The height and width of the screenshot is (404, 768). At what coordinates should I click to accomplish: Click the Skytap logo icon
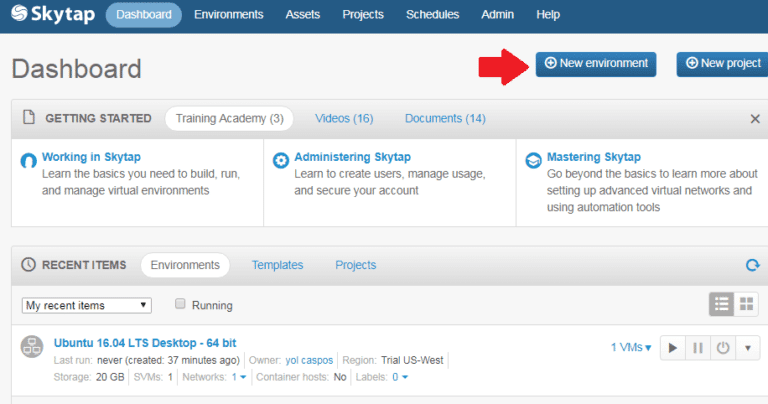point(22,15)
